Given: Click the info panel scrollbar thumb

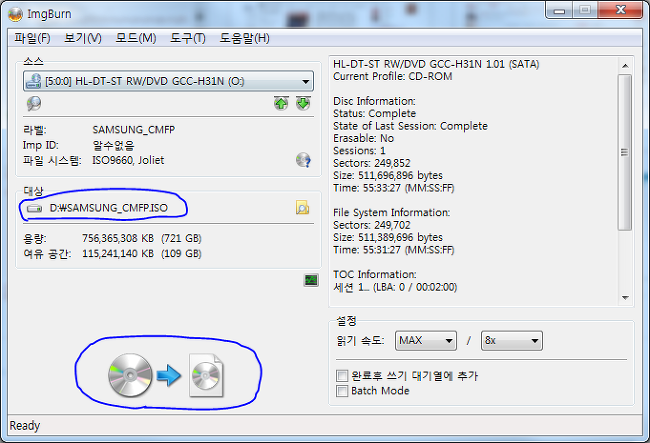Looking at the screenshot, I should (624, 152).
